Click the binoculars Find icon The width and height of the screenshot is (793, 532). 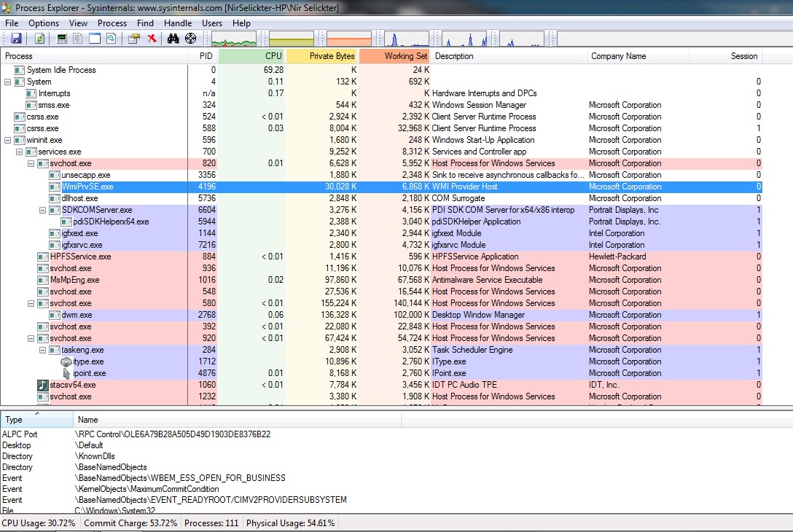pyautogui.click(x=173, y=39)
